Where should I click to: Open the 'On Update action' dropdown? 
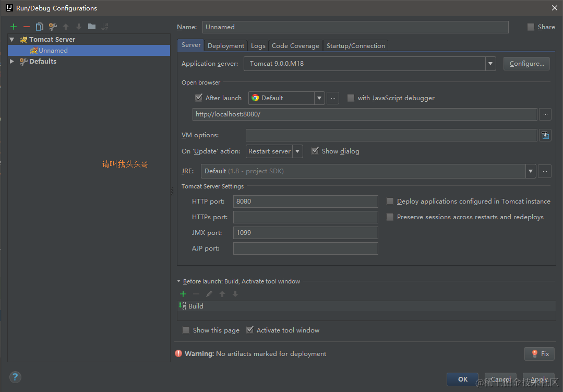pos(297,151)
